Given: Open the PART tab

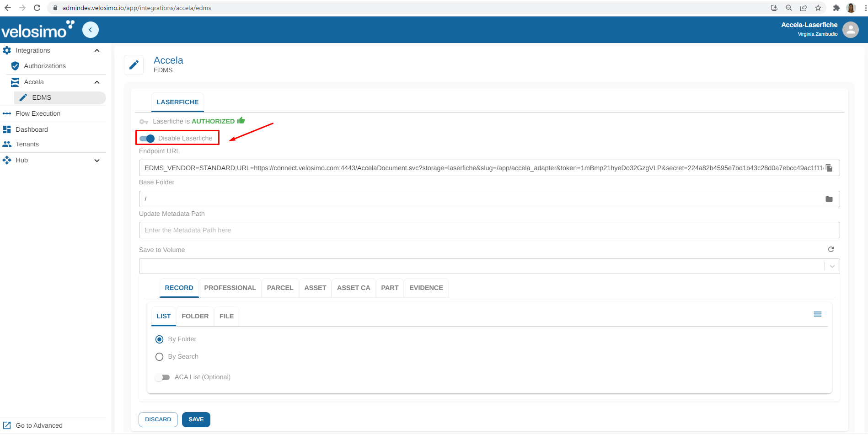Looking at the screenshot, I should tap(390, 288).
